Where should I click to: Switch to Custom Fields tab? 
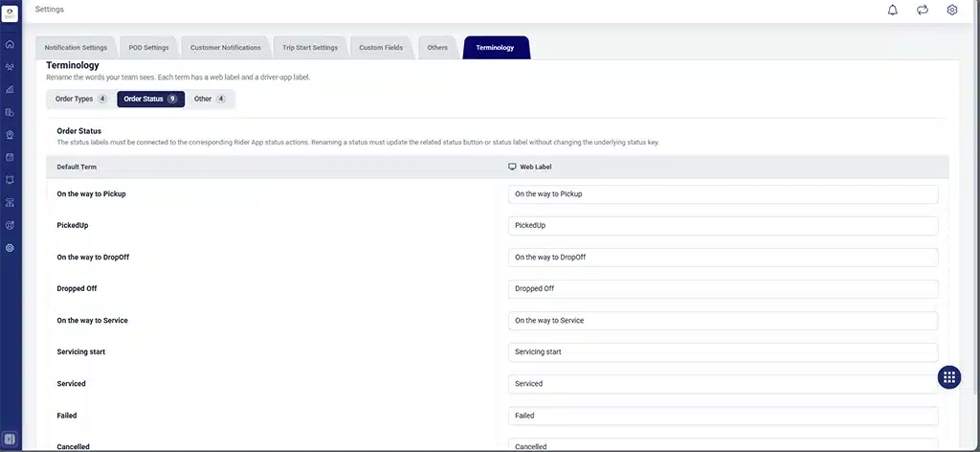pyautogui.click(x=381, y=48)
